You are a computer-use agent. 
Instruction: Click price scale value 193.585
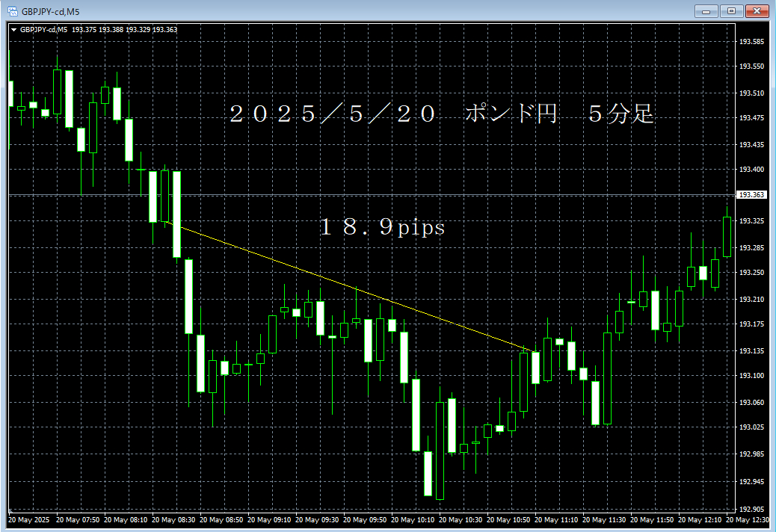[x=751, y=42]
